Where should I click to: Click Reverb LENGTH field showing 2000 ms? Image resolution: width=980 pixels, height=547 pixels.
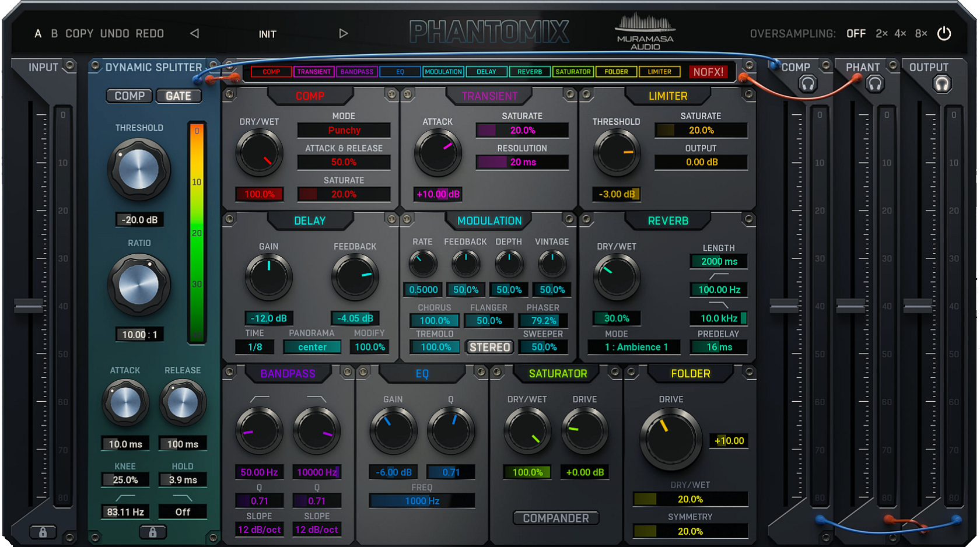(719, 261)
